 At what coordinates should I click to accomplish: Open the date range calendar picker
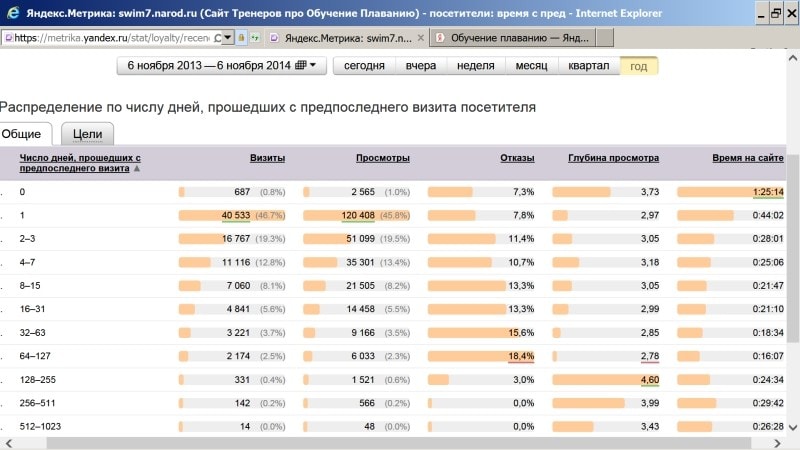coord(221,66)
